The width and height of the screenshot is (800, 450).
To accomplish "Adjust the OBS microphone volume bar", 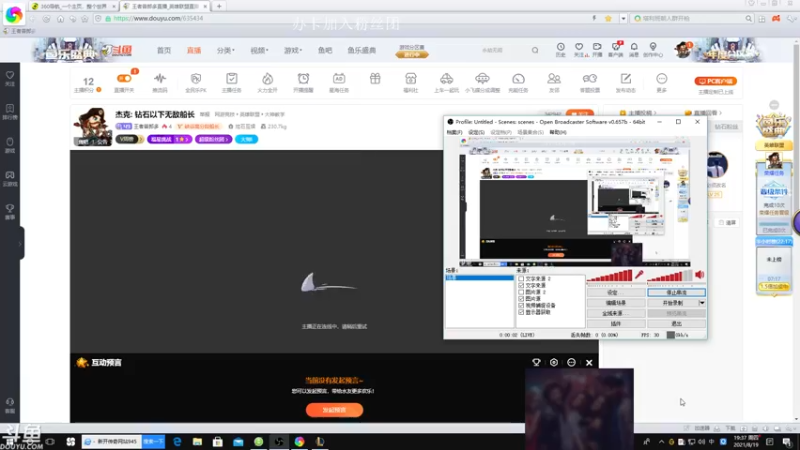I will (610, 276).
